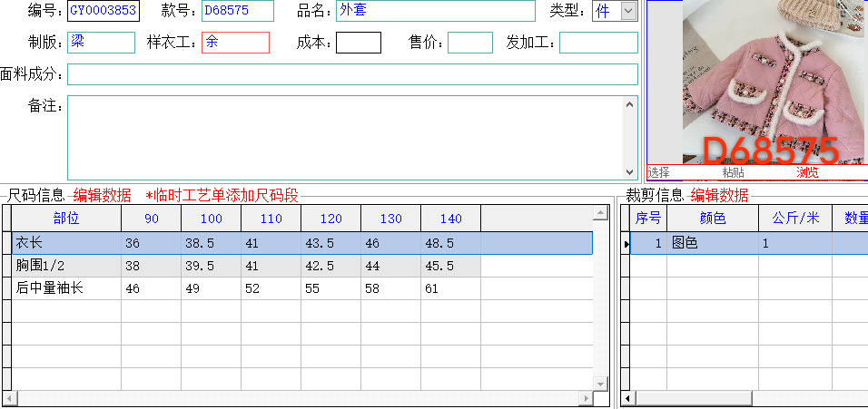Click the 颜色 column header
This screenshot has width=868, height=409.
[x=713, y=219]
